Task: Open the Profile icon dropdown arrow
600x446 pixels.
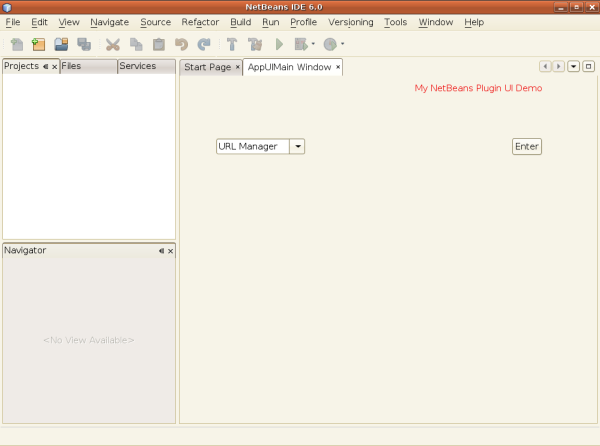Action: pos(342,44)
